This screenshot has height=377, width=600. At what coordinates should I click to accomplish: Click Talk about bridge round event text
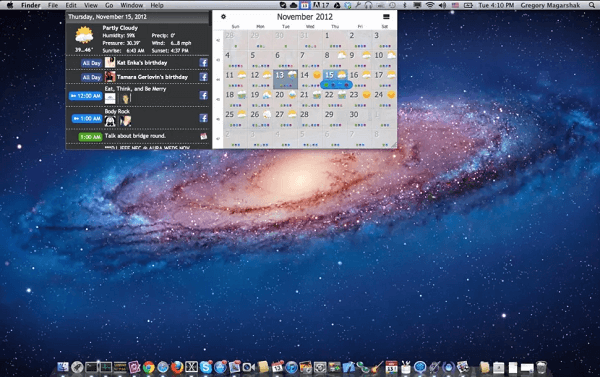(135, 136)
